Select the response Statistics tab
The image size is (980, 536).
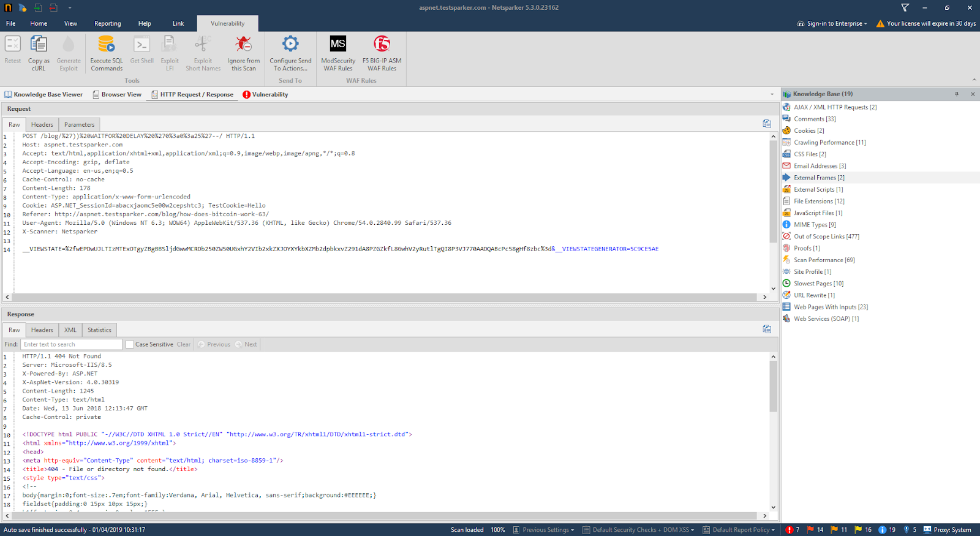[x=99, y=330]
